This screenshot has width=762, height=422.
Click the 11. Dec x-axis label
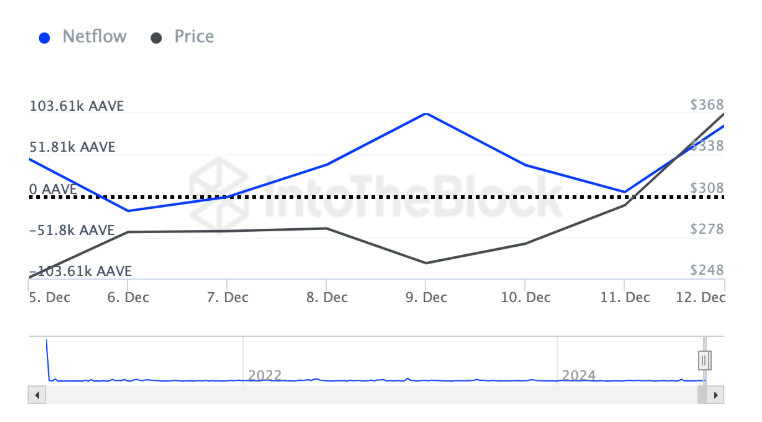(x=624, y=297)
